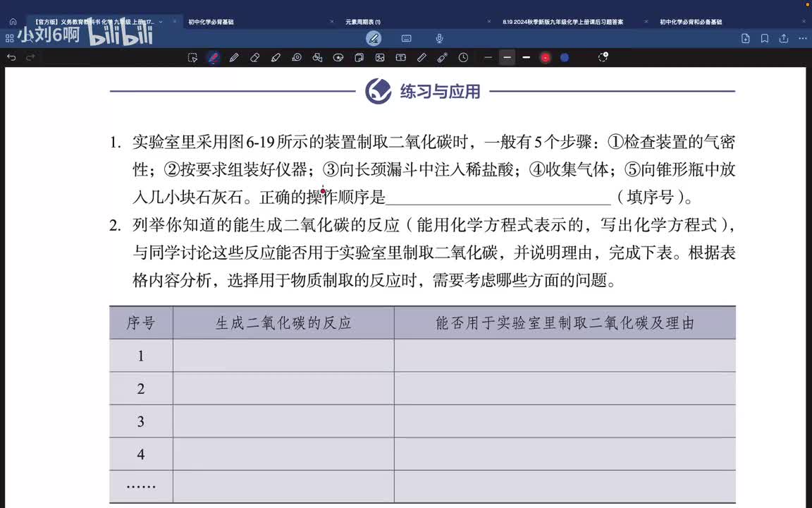Click row number 4 in the table
Image resolution: width=812 pixels, height=508 pixels.
pyautogui.click(x=141, y=454)
